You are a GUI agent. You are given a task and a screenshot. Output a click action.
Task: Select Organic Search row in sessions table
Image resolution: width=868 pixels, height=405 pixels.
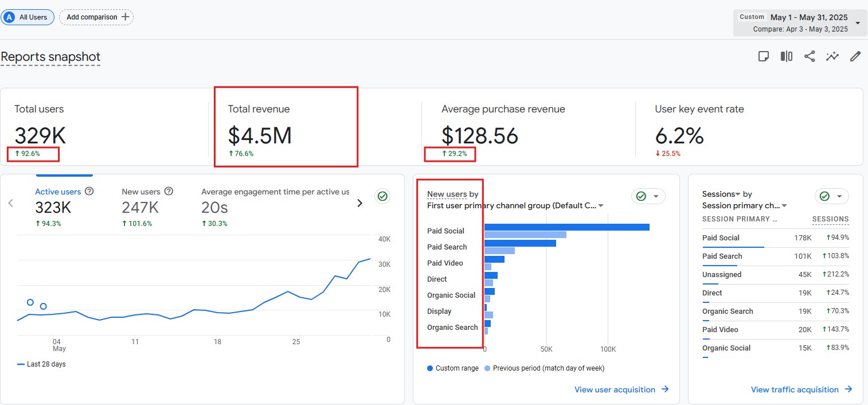776,311
